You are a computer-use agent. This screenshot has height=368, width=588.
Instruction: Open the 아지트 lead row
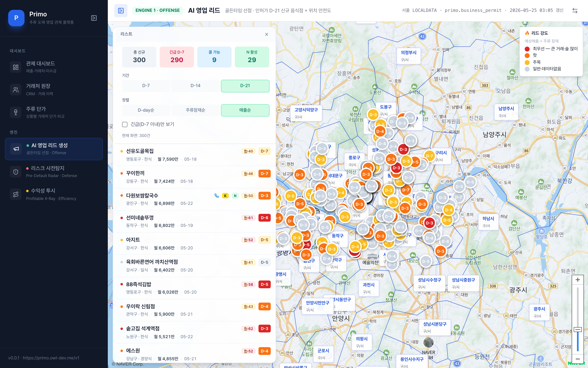pyautogui.click(x=195, y=243)
